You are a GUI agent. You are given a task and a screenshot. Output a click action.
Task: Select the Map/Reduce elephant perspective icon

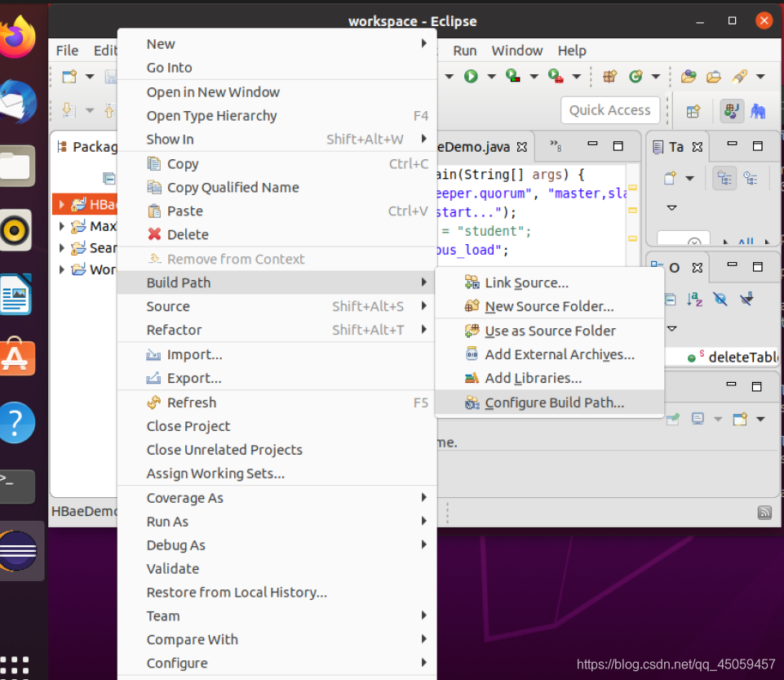pos(758,111)
